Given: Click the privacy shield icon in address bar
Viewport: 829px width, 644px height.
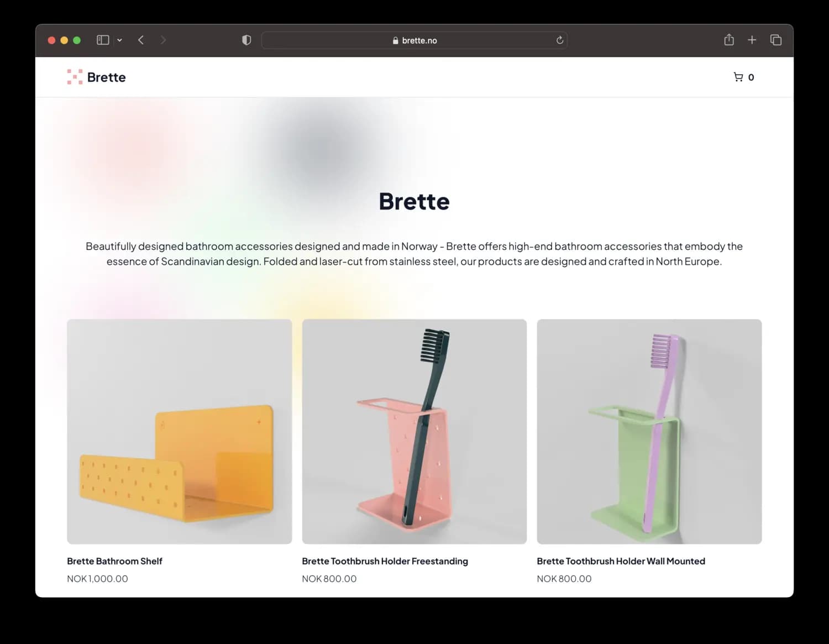Looking at the screenshot, I should coord(246,40).
